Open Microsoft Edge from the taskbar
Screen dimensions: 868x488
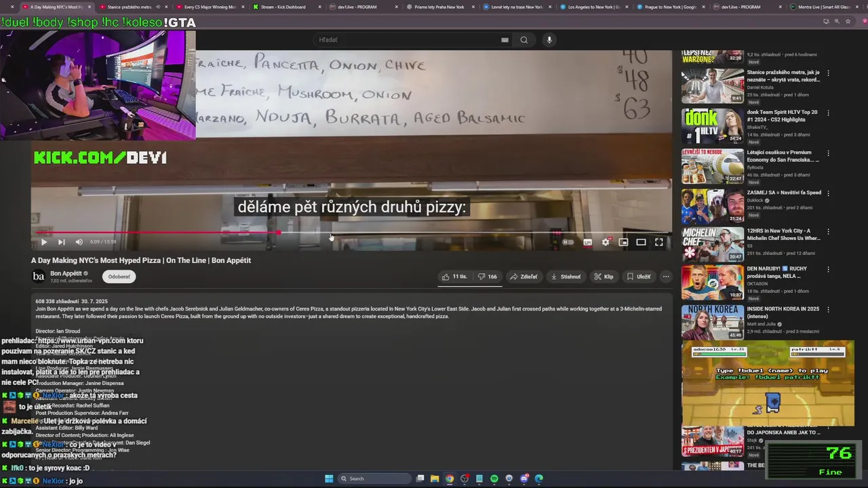539,479
